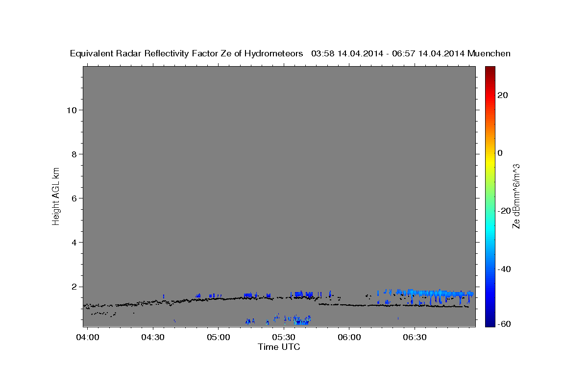Click the 04:30 time tick label
This screenshot has width=588, height=392.
tap(152, 338)
